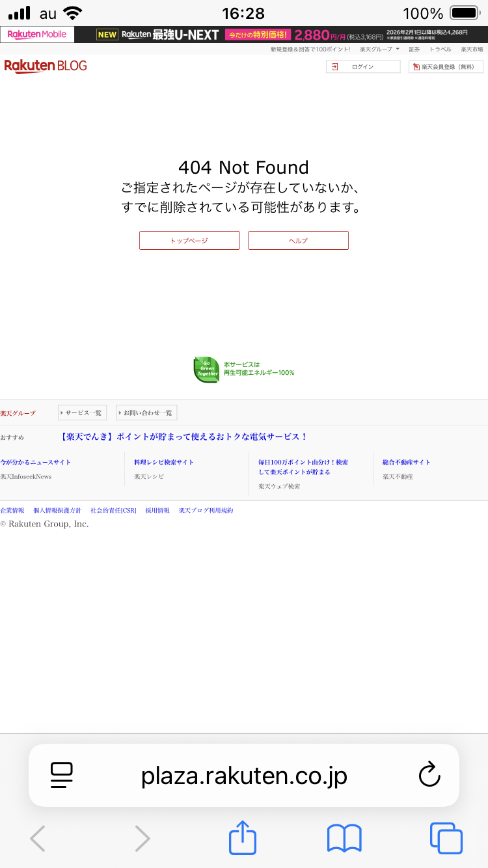
Task: Open the トラベル link
Action: point(440,49)
